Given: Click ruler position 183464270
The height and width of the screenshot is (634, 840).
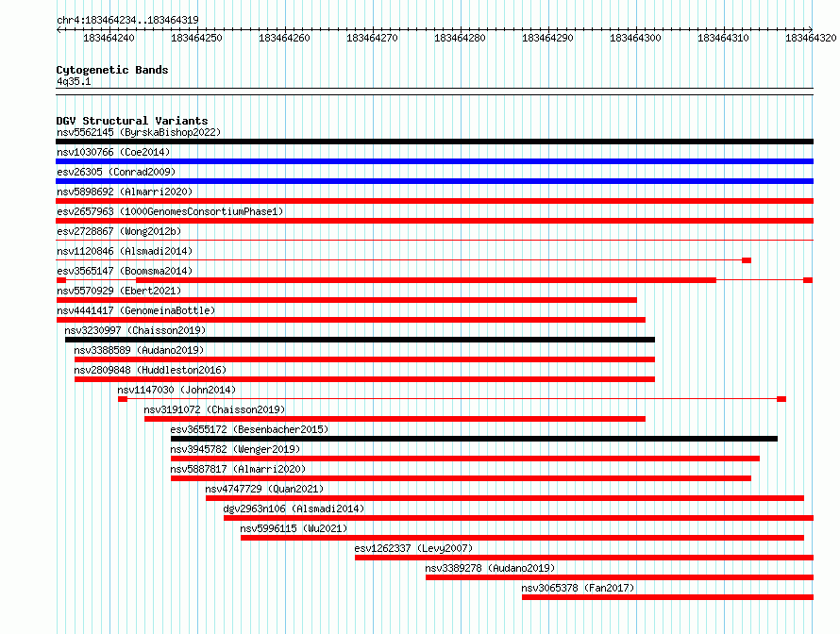Looking at the screenshot, I should 372,38.
